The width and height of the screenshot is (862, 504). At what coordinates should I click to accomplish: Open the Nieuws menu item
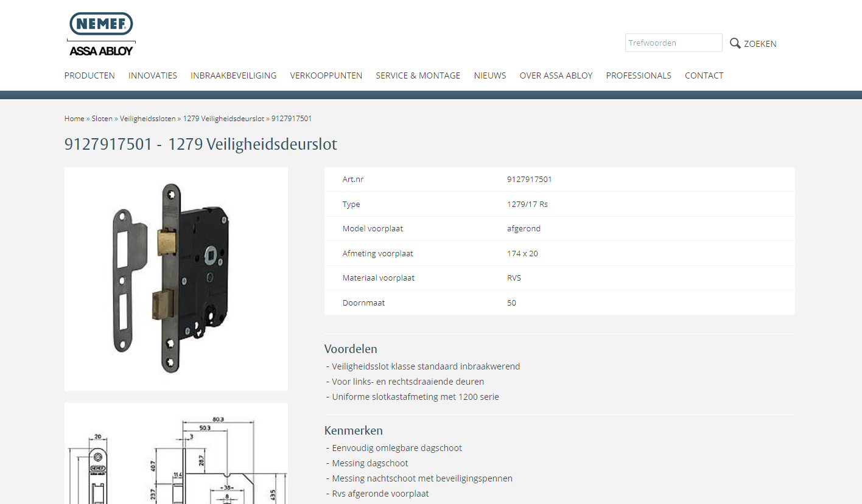coord(489,75)
